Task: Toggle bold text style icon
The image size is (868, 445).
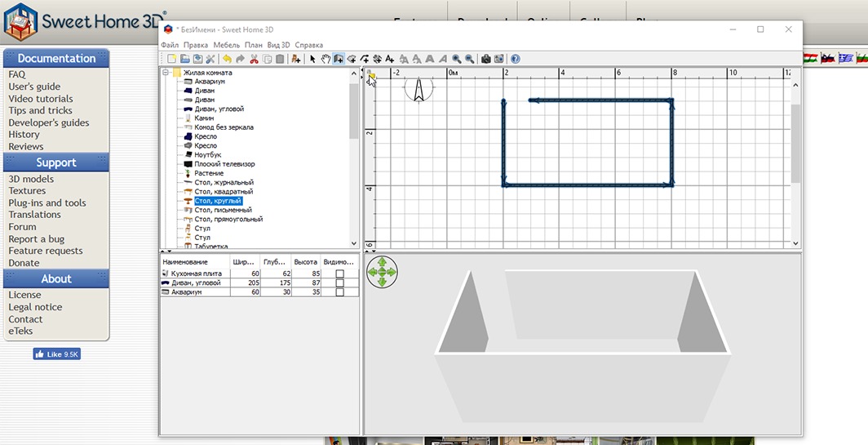Action: [x=430, y=59]
